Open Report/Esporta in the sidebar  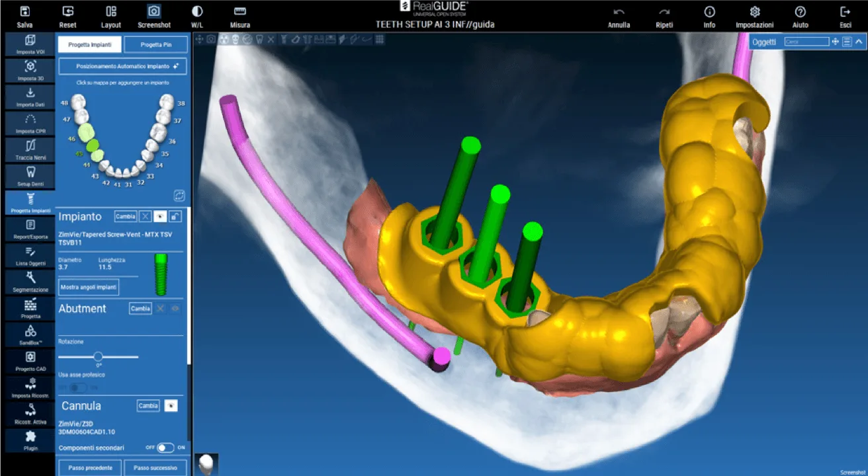tap(30, 229)
